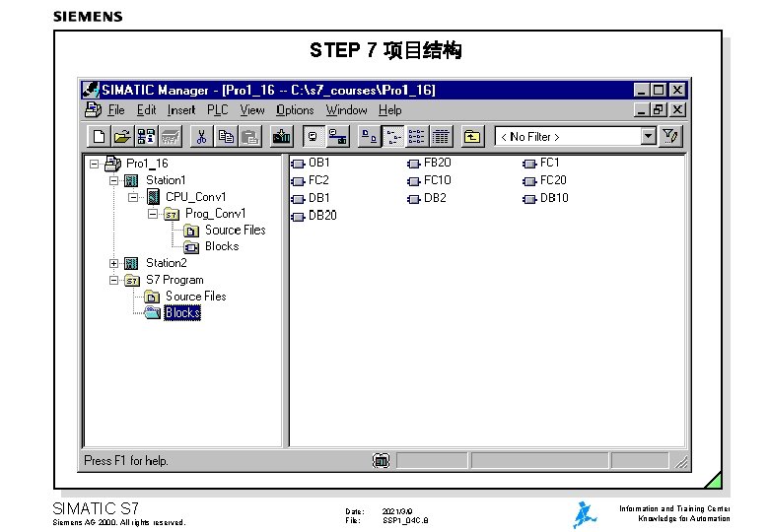Click the status bar module icon

point(382,460)
